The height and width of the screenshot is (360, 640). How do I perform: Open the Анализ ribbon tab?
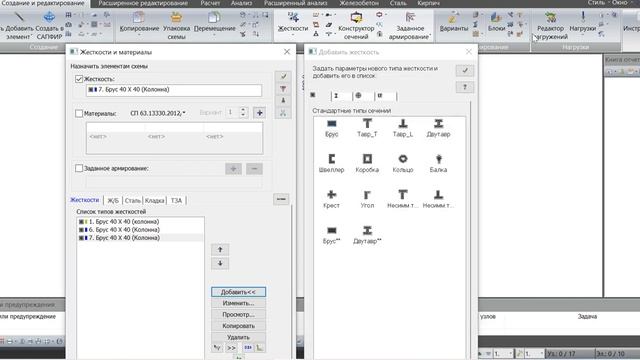[242, 3]
